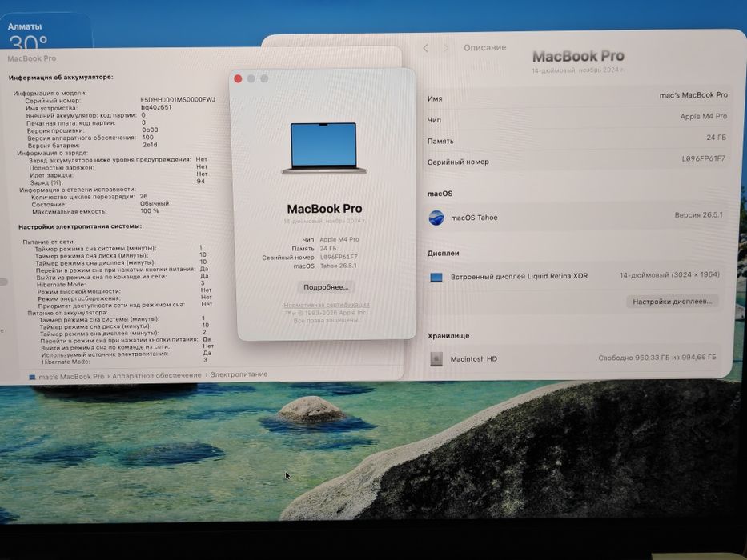
Task: Click the 14-дюймовый (3024 × 1964) text
Action: tap(669, 274)
